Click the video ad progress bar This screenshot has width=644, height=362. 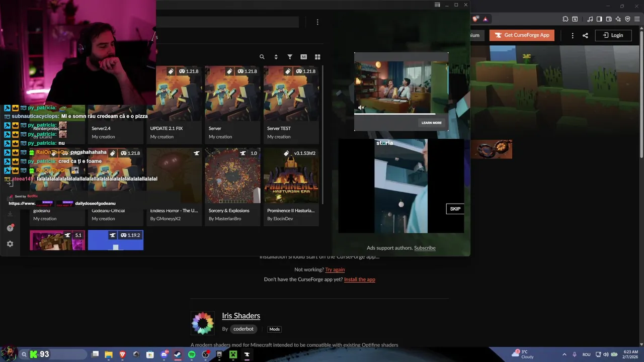(401, 114)
